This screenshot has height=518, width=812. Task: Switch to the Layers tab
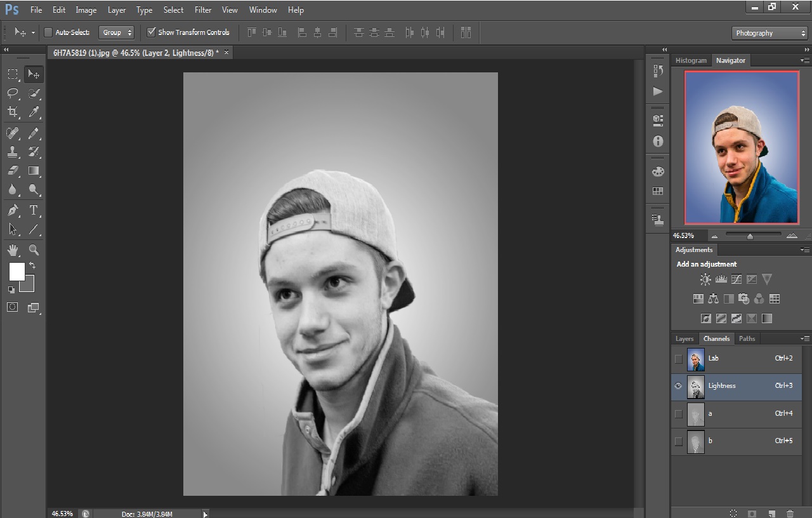click(684, 338)
